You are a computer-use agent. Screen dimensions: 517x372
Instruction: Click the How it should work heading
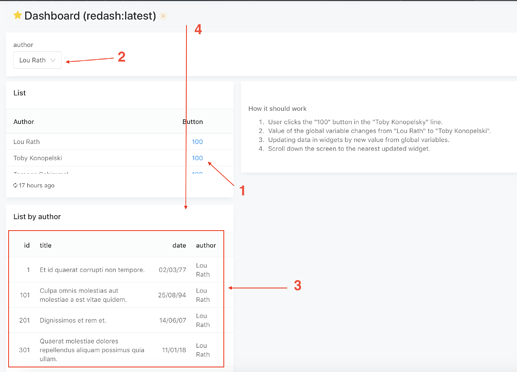point(277,109)
